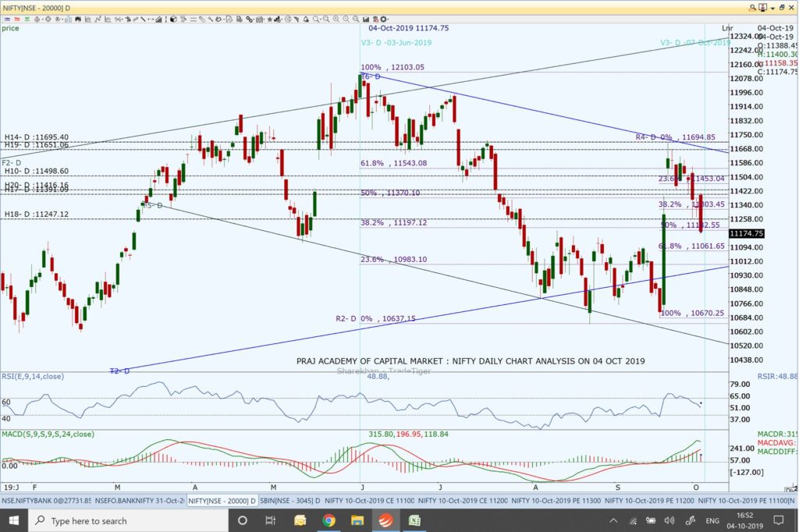The image size is (799, 532).
Task: Open the NIFTY 10-Oct-2019 PE 11200 tab
Action: tap(649, 501)
